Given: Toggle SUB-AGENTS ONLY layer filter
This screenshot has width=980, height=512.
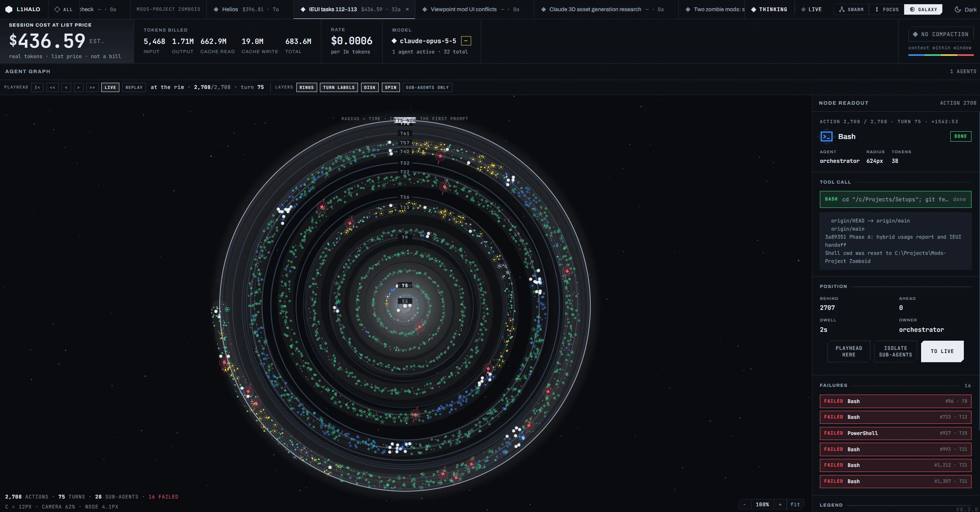Looking at the screenshot, I should 427,87.
